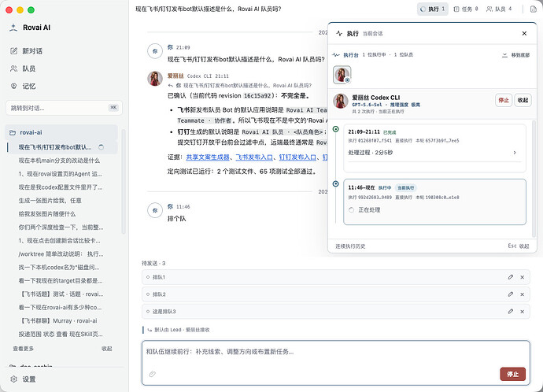Image resolution: width=543 pixels, height=392 pixels.
Task: Click Esc 收起 at the panel bottom
Action: (x=519, y=246)
